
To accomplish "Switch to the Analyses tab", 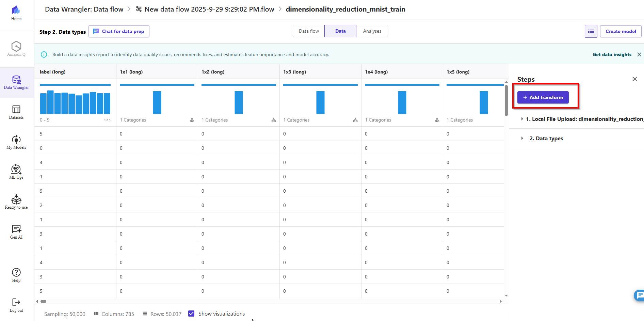I will [x=372, y=31].
